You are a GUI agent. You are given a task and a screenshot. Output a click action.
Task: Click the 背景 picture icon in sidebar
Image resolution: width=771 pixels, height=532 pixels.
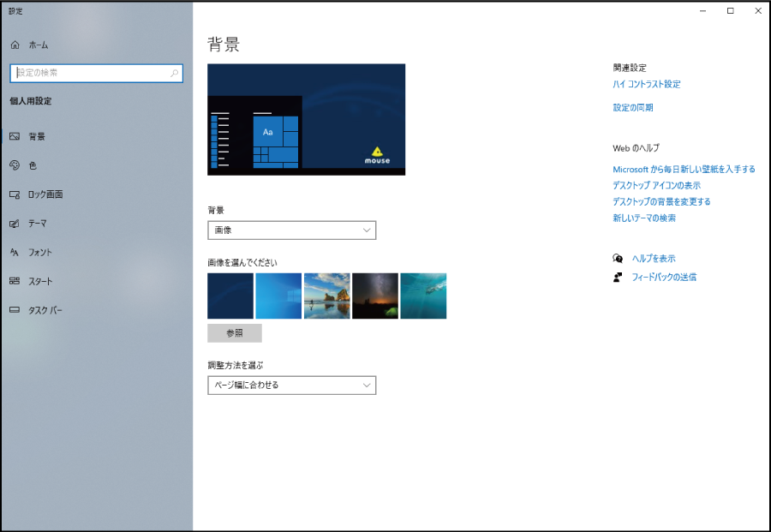pos(15,137)
